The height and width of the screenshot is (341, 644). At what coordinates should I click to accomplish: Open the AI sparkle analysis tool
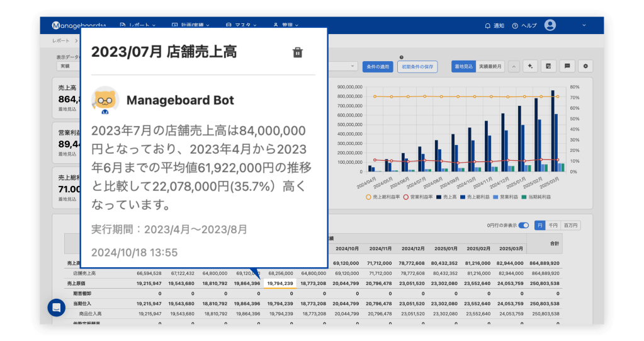click(x=531, y=66)
